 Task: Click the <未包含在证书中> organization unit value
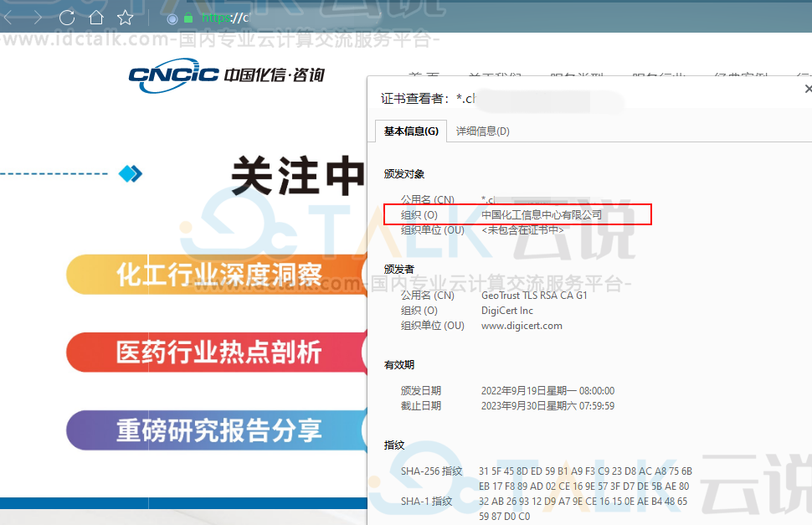pos(522,230)
